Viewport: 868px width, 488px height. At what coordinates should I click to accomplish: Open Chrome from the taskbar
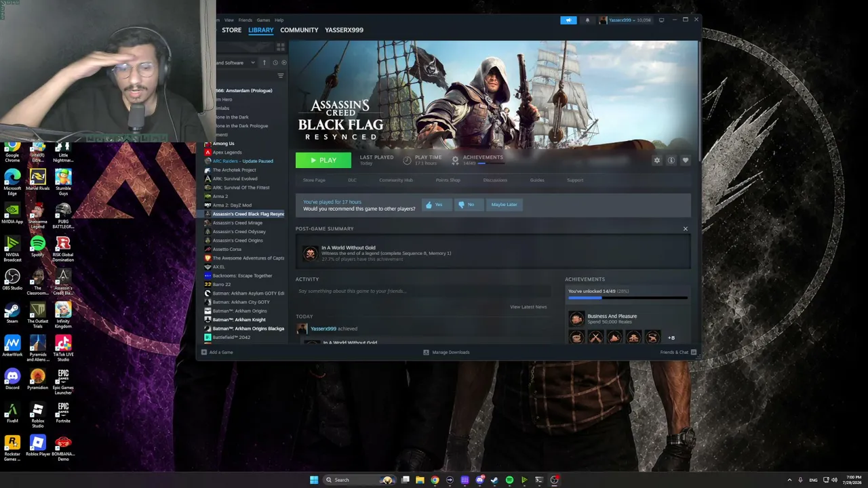click(x=435, y=480)
